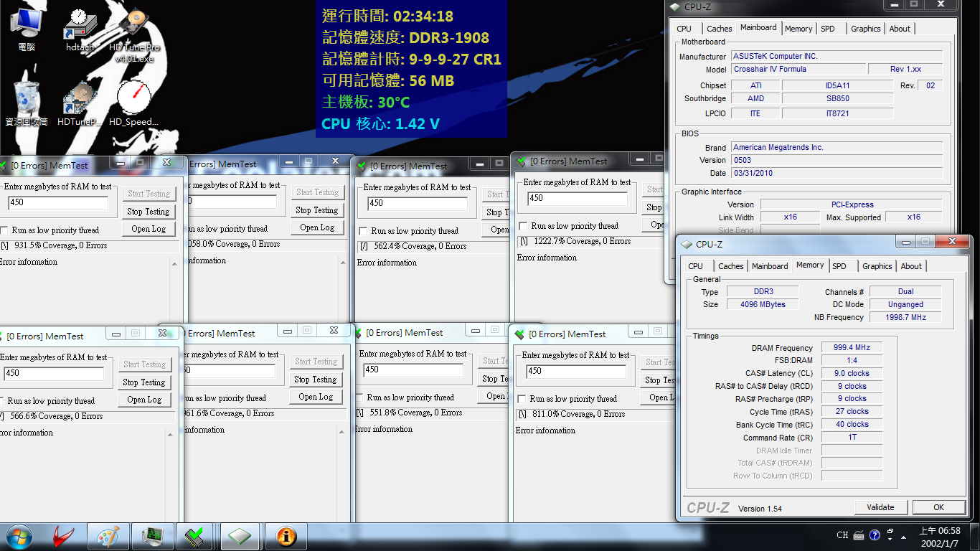Viewport: 980px width, 551px height.
Task: Open CPU tab in CPU-Z Mainboard window
Action: click(684, 29)
